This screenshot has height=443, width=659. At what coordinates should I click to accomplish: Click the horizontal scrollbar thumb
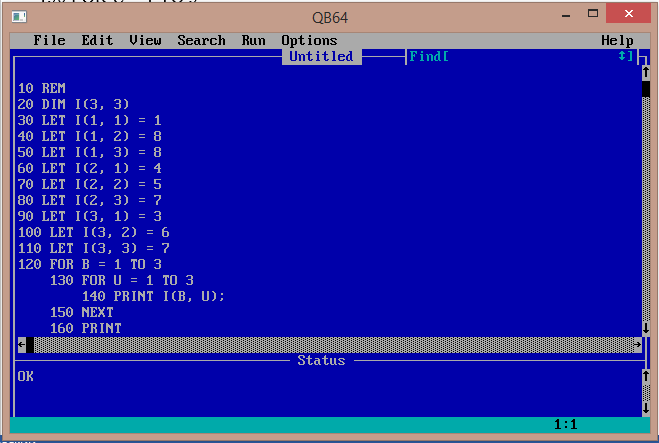[x=30, y=345]
